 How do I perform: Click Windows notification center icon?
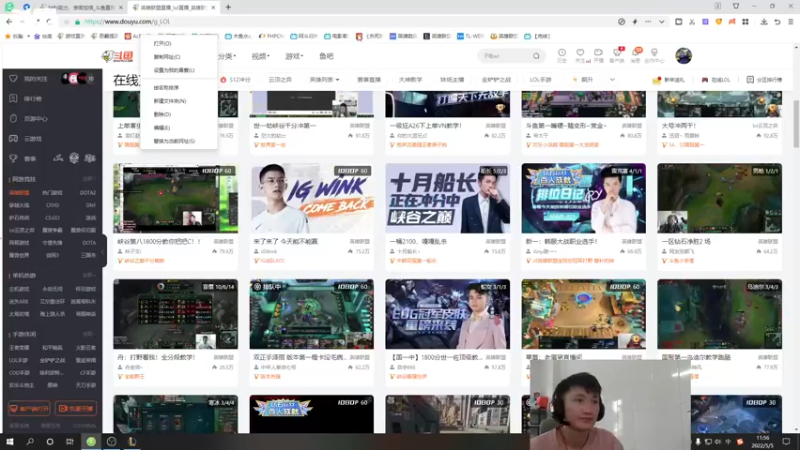[786, 441]
